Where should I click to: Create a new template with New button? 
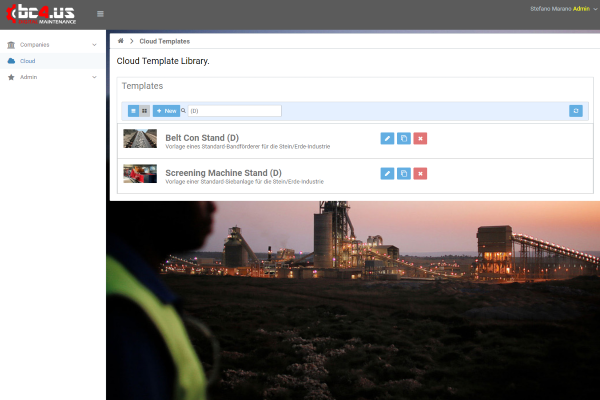click(167, 111)
